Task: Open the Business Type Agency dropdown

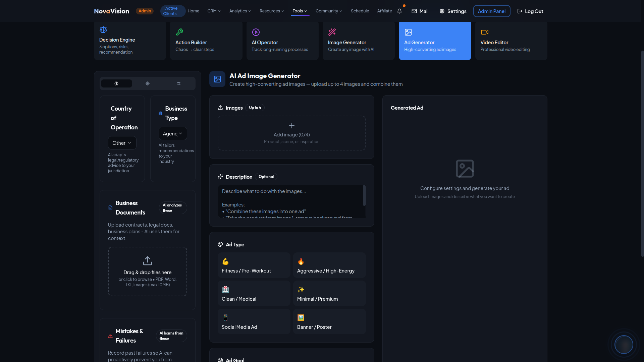Action: click(172, 133)
